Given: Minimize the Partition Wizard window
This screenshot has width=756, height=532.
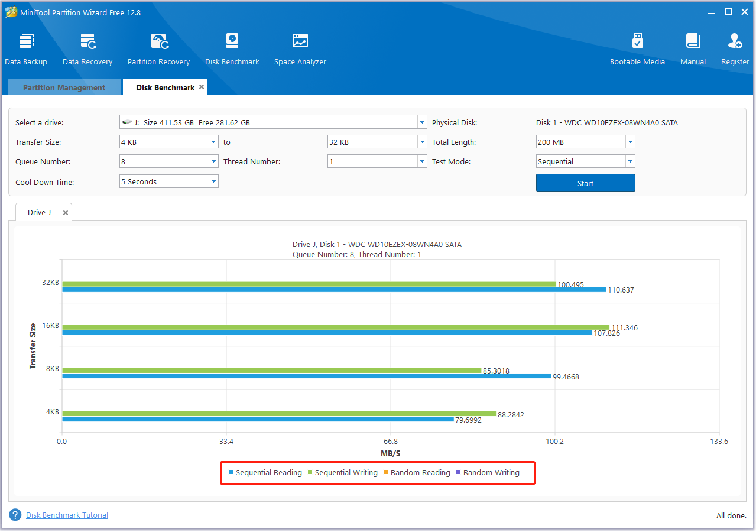Looking at the screenshot, I should [x=712, y=12].
